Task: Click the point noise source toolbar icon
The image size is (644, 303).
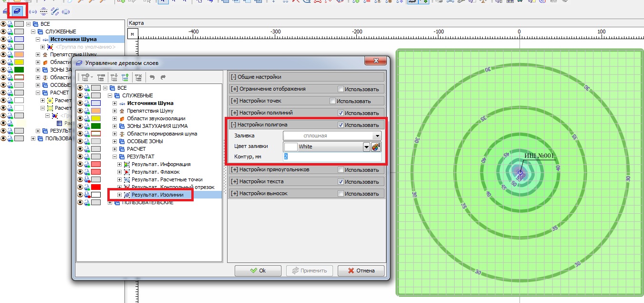Action: pos(33,11)
